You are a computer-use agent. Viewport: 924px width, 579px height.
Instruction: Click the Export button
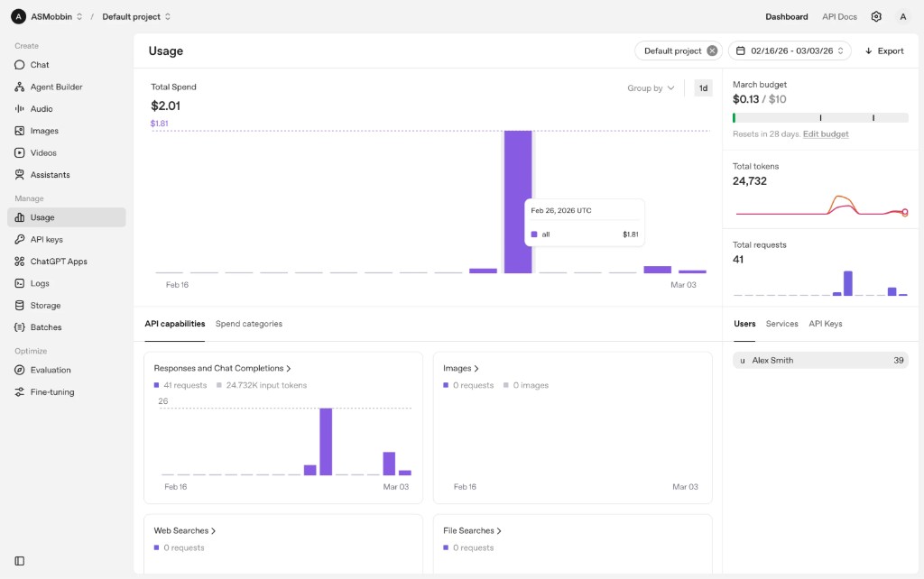[884, 51]
